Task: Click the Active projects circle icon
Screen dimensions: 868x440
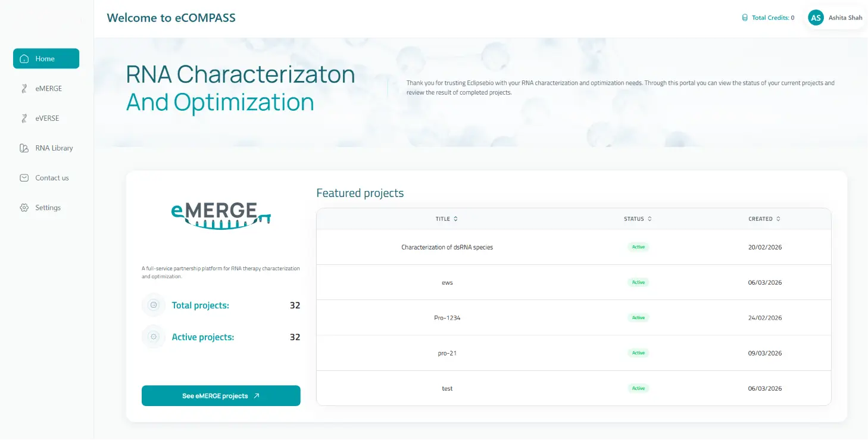Action: pyautogui.click(x=154, y=337)
